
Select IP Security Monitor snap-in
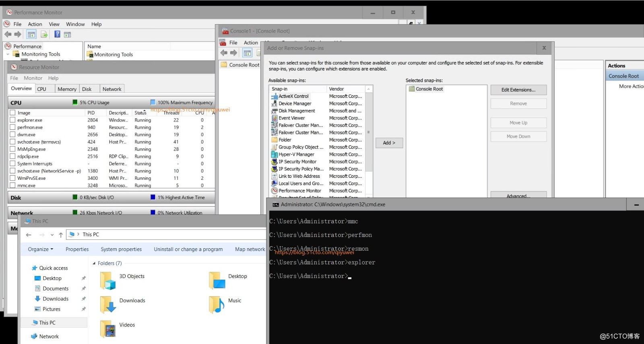coord(297,161)
